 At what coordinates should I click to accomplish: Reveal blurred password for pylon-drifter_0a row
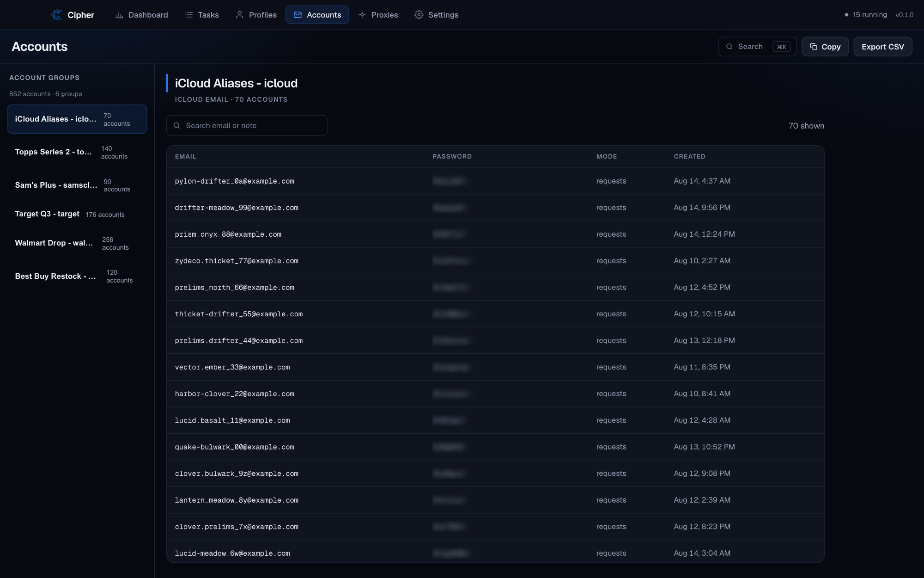[x=449, y=181]
